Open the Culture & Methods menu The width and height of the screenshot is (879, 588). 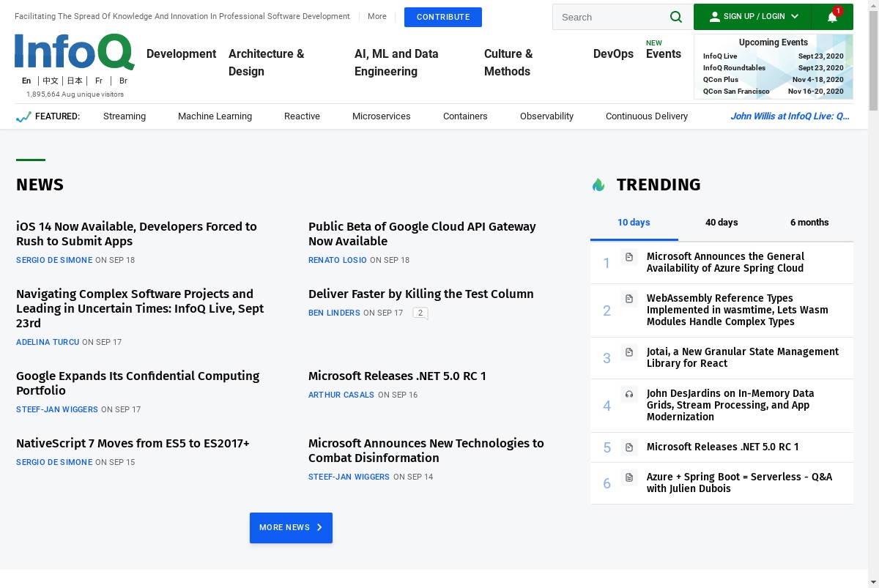coord(508,62)
